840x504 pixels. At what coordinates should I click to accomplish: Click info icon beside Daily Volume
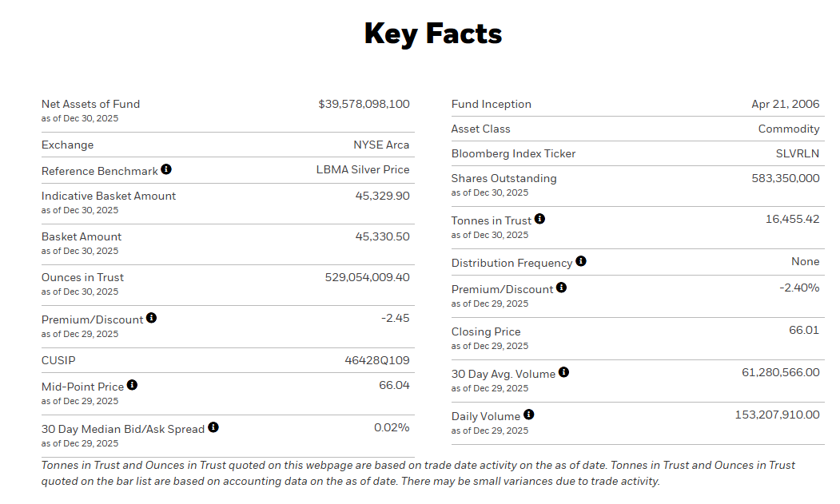click(x=528, y=415)
